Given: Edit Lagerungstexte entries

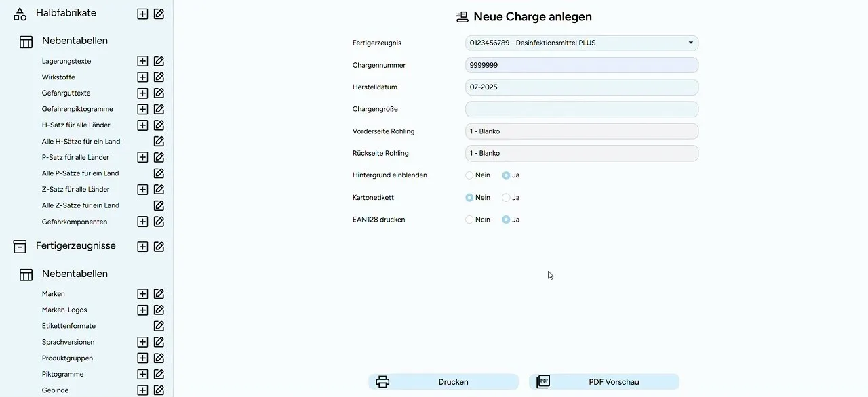Looking at the screenshot, I should coord(159,61).
